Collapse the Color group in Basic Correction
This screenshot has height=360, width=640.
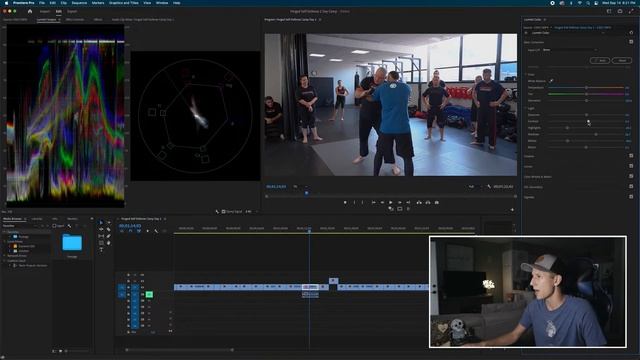[x=526, y=75]
